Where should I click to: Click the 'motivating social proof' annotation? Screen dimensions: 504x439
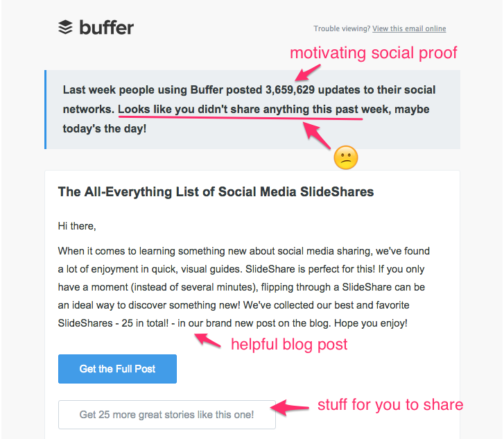[374, 53]
